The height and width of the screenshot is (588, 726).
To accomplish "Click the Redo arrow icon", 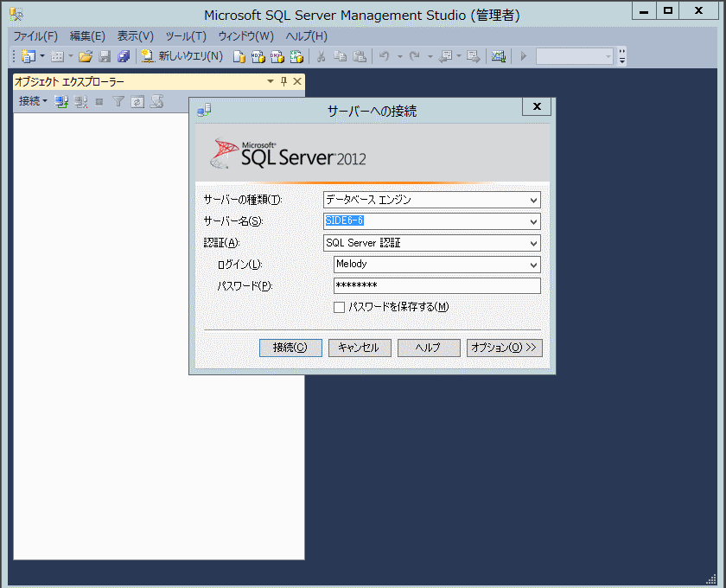I will click(x=414, y=56).
